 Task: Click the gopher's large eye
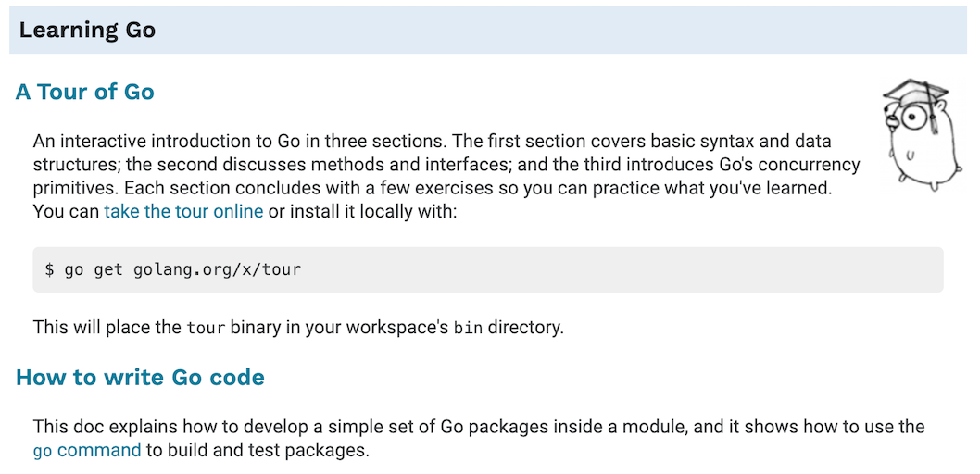tap(913, 117)
